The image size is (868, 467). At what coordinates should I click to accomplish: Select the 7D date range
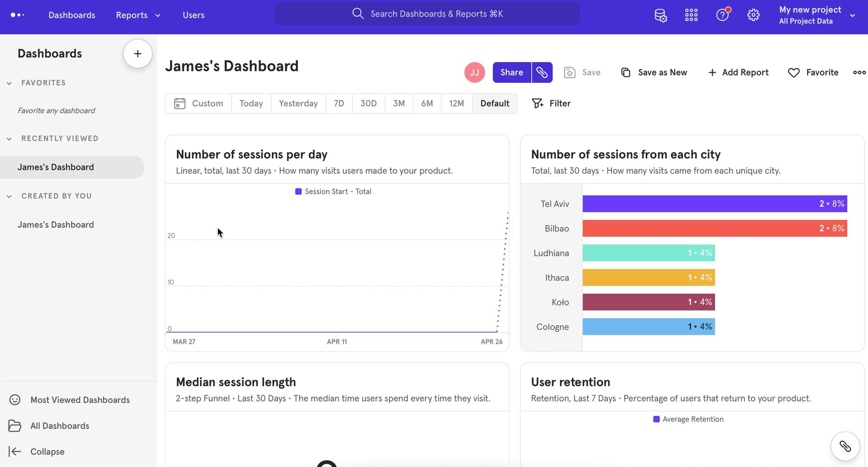339,104
